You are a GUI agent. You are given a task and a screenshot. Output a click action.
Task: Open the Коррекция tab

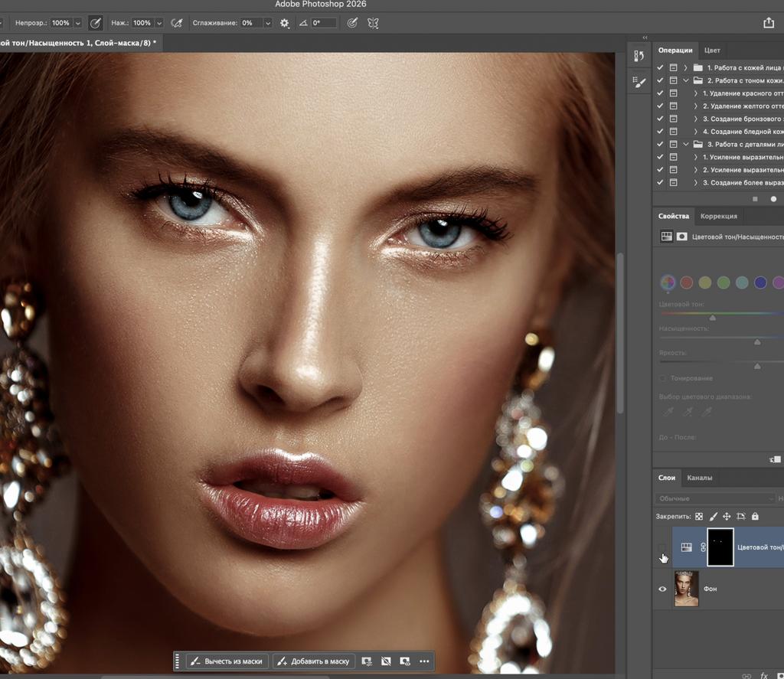pyautogui.click(x=719, y=216)
